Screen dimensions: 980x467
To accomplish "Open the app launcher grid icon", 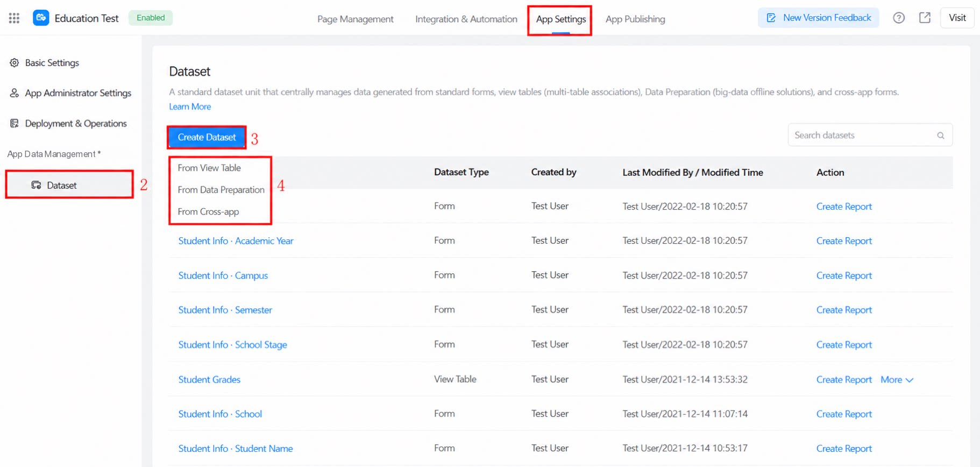I will coord(15,18).
